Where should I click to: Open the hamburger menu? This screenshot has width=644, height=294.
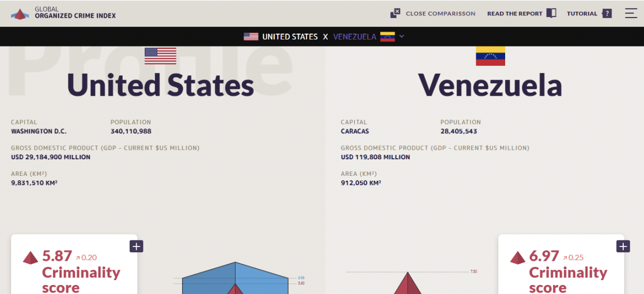(631, 13)
